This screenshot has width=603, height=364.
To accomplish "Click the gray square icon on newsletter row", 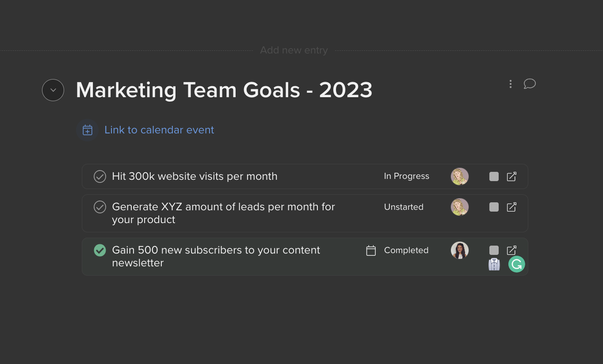I will pyautogui.click(x=494, y=250).
